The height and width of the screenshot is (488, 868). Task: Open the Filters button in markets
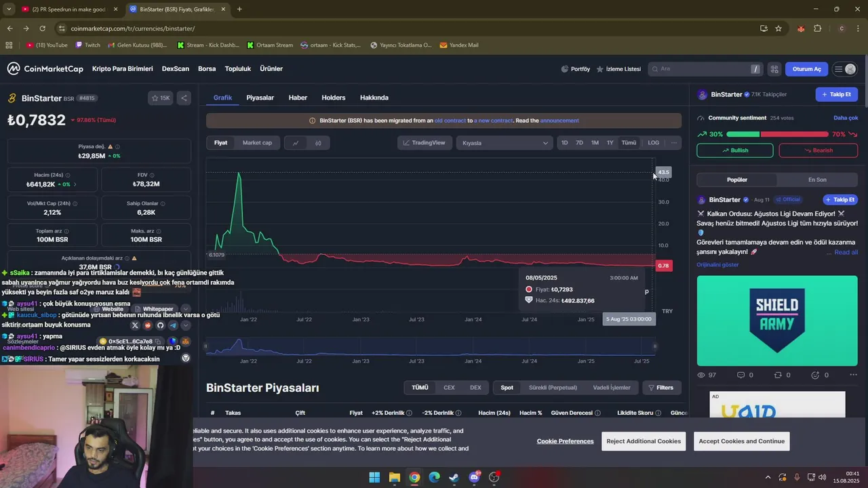click(660, 388)
